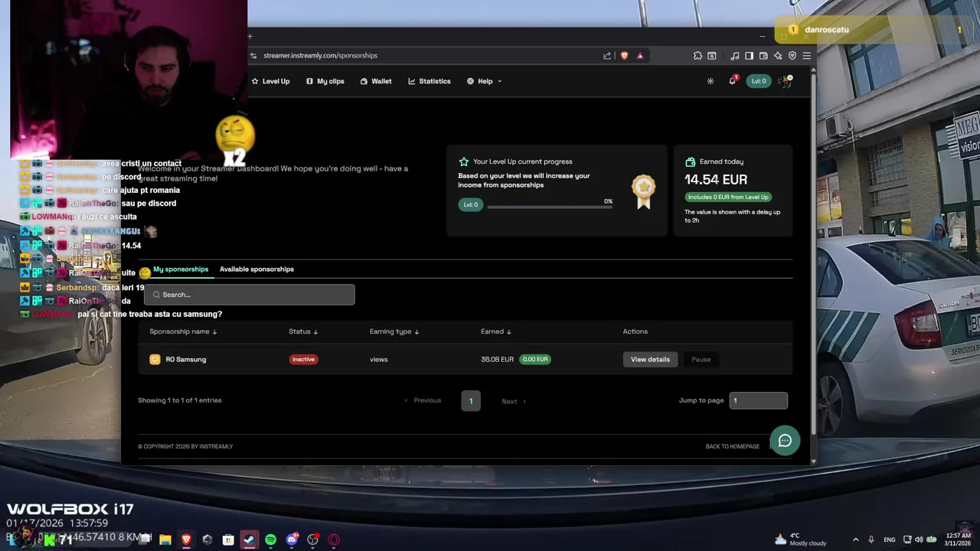Toggle the browser sidebar panel
Image resolution: width=980 pixels, height=551 pixels.
[x=749, y=56]
